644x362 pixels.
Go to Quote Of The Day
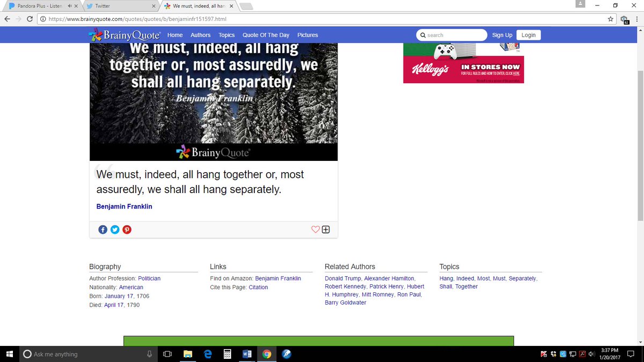266,35
